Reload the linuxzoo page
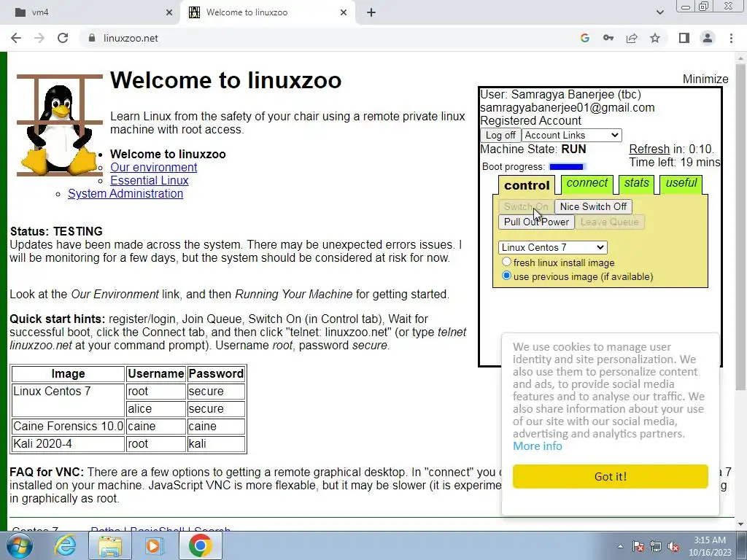The width and height of the screenshot is (747, 560). point(63,38)
